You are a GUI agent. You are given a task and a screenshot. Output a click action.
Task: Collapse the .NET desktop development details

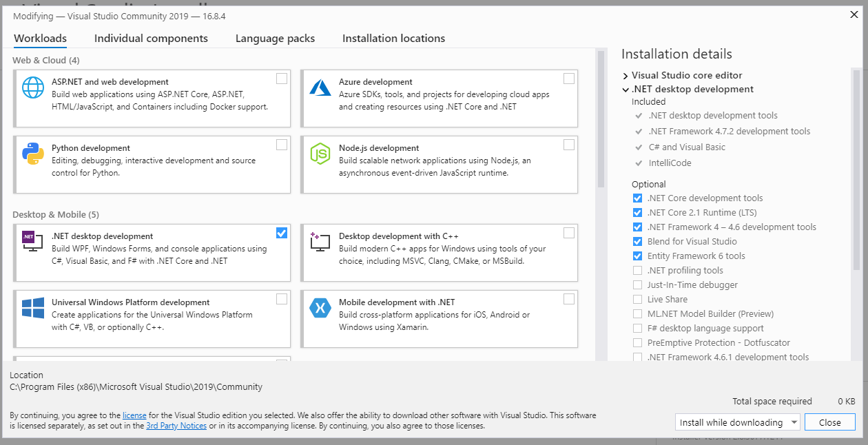point(626,90)
